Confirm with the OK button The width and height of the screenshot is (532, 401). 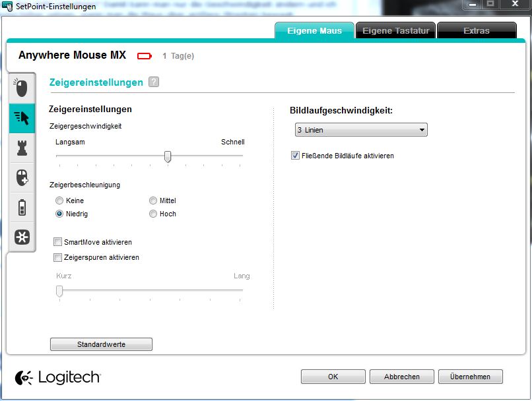(333, 377)
